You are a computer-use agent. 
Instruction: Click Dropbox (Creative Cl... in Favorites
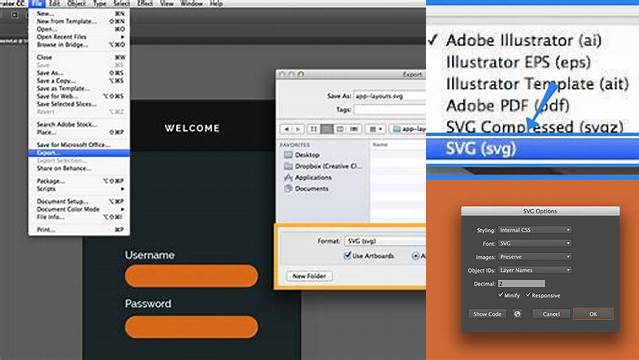(x=323, y=166)
